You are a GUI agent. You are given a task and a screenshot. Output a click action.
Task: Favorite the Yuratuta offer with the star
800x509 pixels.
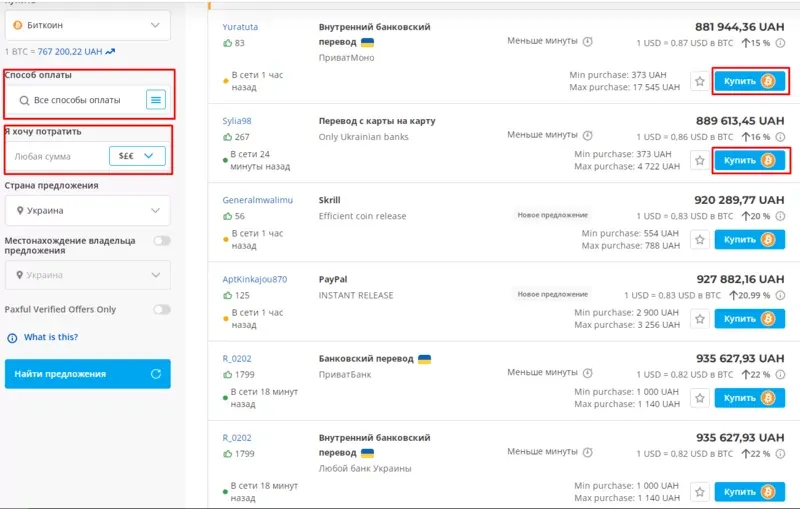700,81
